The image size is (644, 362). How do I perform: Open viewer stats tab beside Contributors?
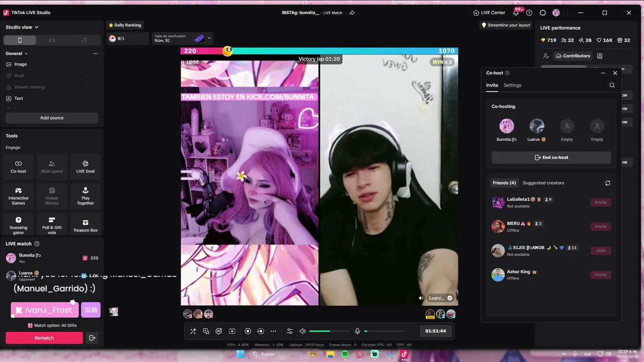(600, 56)
